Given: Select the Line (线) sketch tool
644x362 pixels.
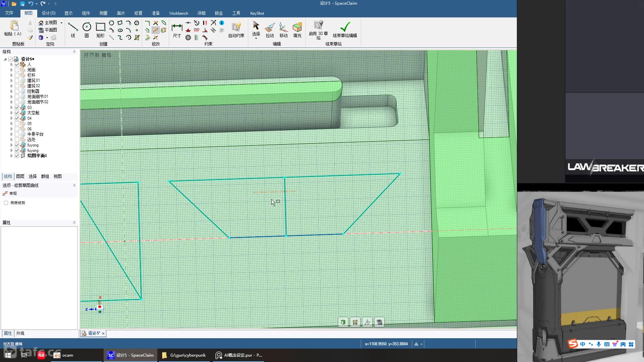Looking at the screenshot, I should click(x=73, y=29).
